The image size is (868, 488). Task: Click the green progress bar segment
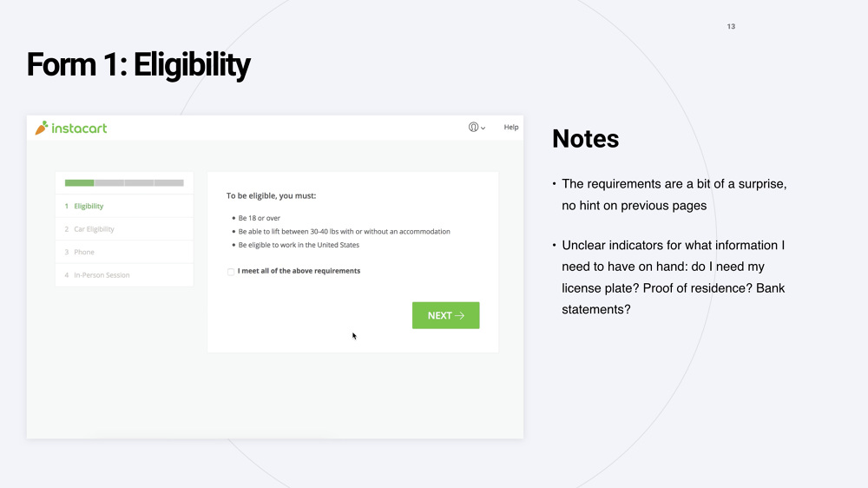[79, 183]
